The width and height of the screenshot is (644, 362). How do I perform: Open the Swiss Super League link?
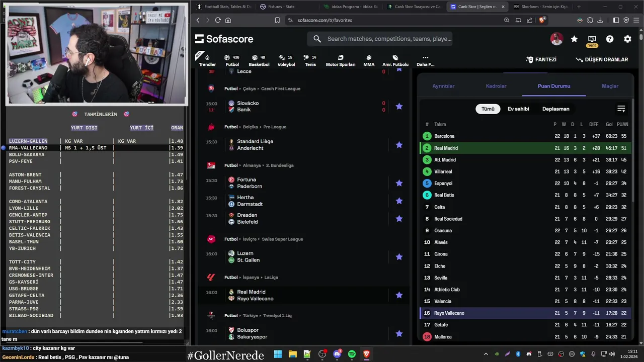pos(282,239)
